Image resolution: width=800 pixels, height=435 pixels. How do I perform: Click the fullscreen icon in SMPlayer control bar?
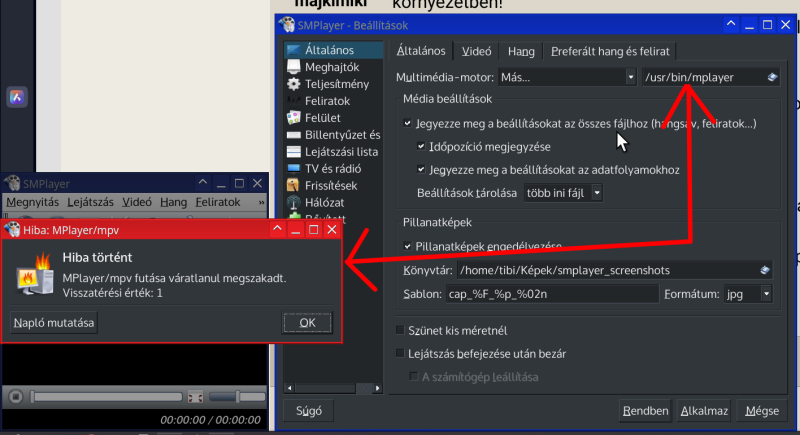click(195, 397)
